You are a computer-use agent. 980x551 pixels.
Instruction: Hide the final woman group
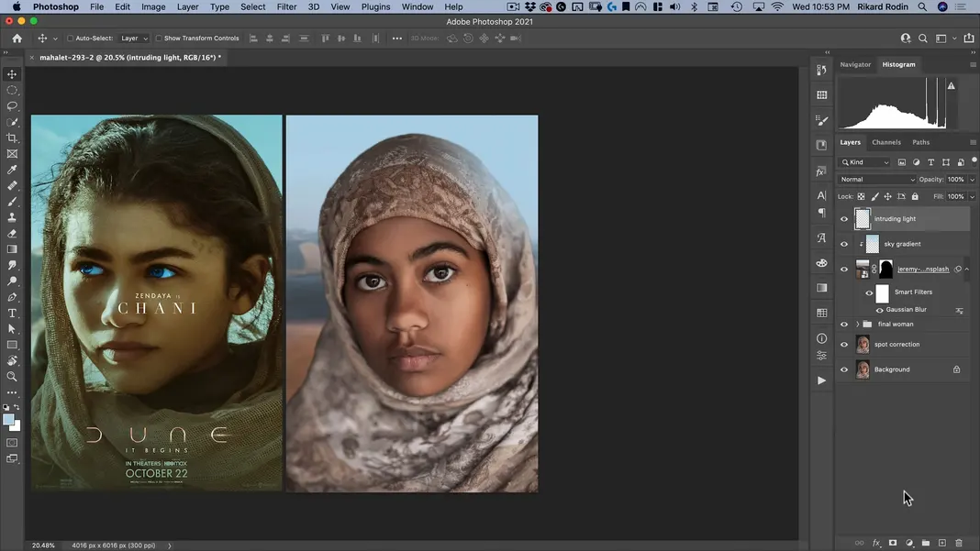pyautogui.click(x=844, y=325)
